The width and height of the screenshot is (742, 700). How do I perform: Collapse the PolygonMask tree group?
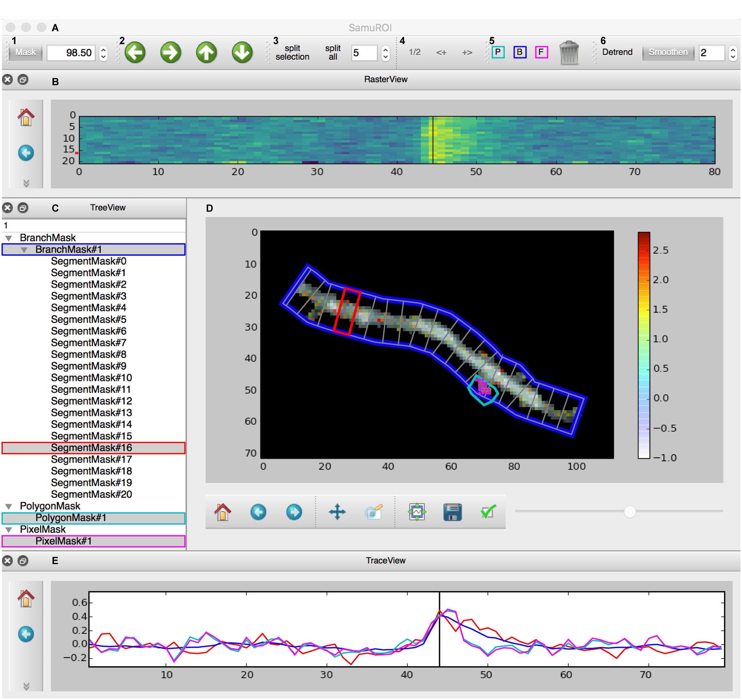pyautogui.click(x=9, y=506)
